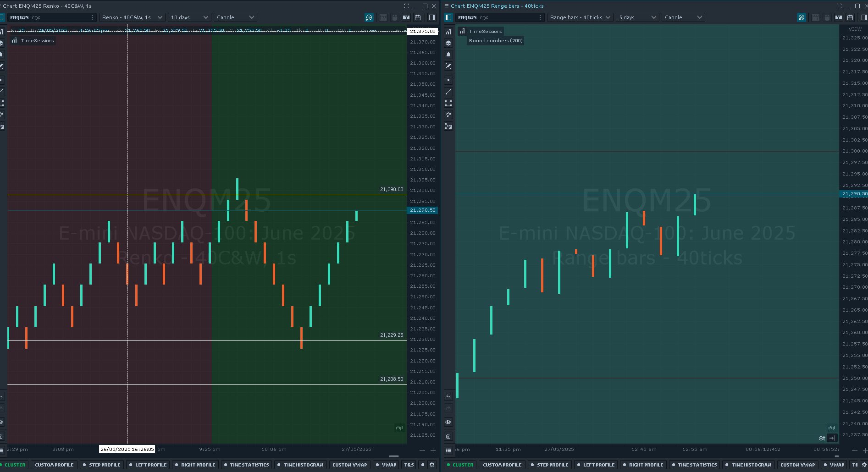868x472 pixels.
Task: Click calendar icon in Range bars chart toolbar
Action: (x=850, y=17)
